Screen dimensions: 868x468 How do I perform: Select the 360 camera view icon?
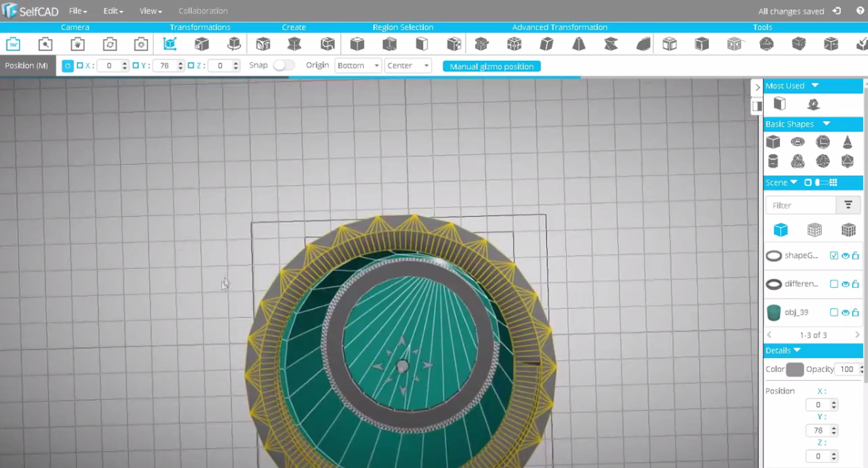pyautogui.click(x=13, y=44)
